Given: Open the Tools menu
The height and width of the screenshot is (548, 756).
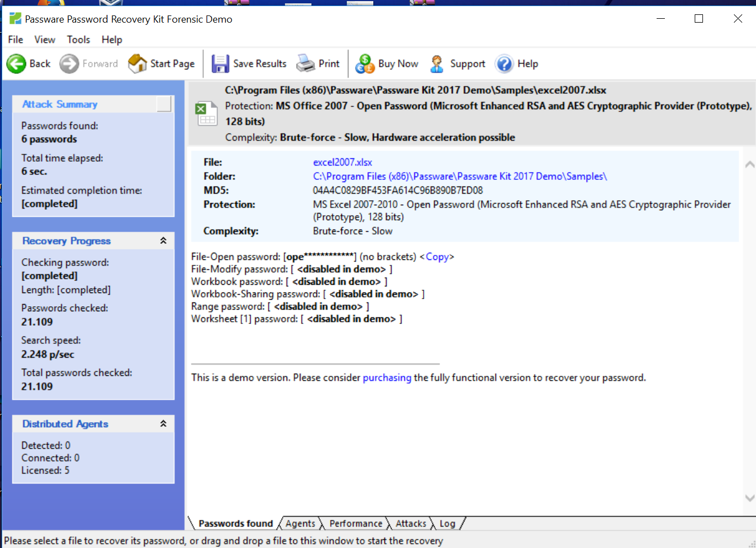Looking at the screenshot, I should [78, 40].
